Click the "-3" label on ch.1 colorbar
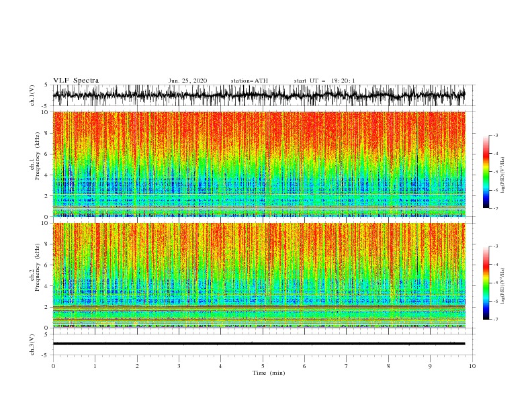 (x=495, y=135)
